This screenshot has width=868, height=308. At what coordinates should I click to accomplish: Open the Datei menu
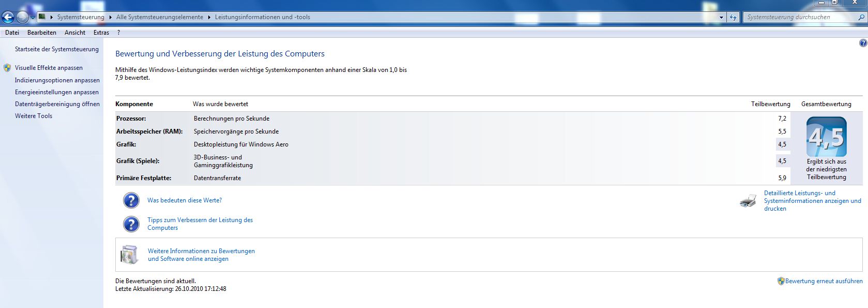[12, 33]
